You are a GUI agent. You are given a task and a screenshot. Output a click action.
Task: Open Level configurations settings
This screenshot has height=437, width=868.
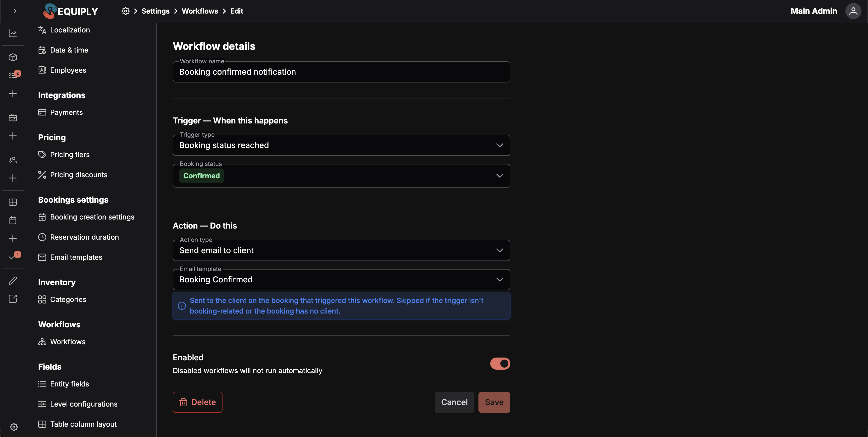click(x=78, y=404)
